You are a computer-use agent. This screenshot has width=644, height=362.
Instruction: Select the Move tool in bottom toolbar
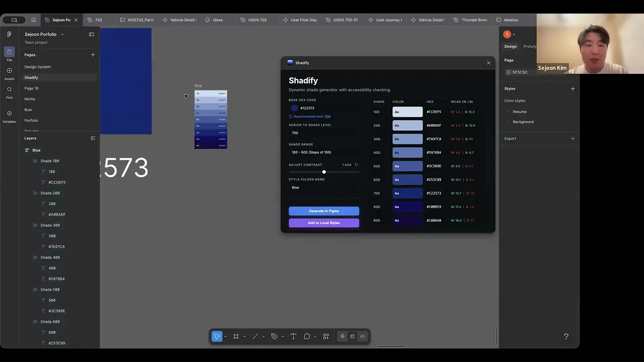217,336
